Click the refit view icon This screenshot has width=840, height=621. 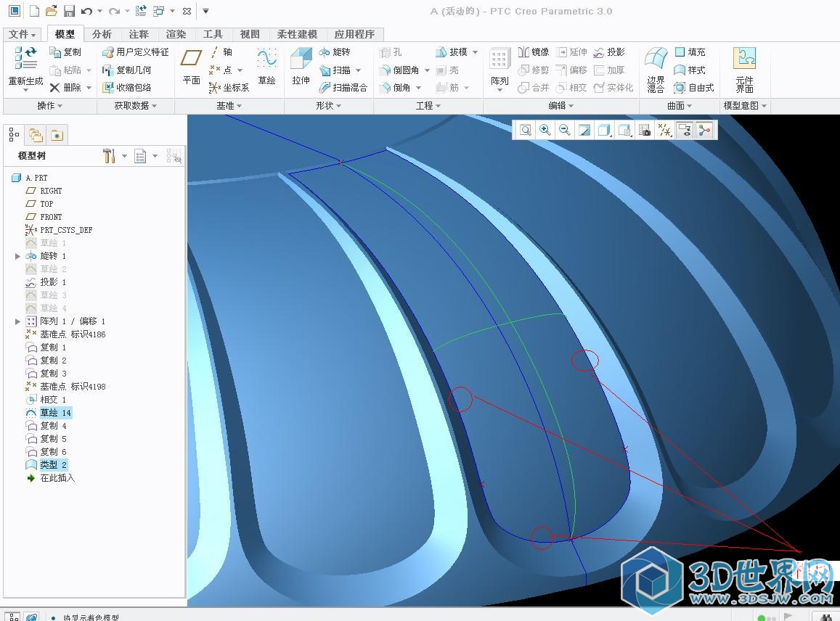[x=525, y=130]
